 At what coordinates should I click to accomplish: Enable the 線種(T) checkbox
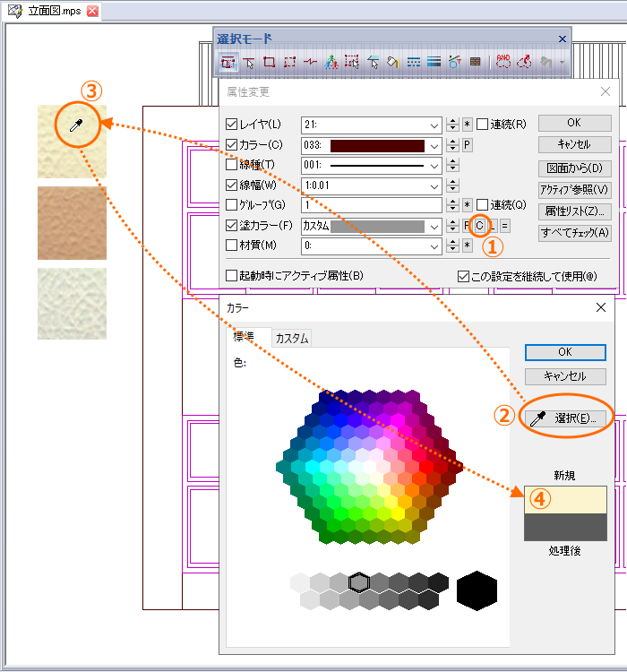tap(231, 165)
